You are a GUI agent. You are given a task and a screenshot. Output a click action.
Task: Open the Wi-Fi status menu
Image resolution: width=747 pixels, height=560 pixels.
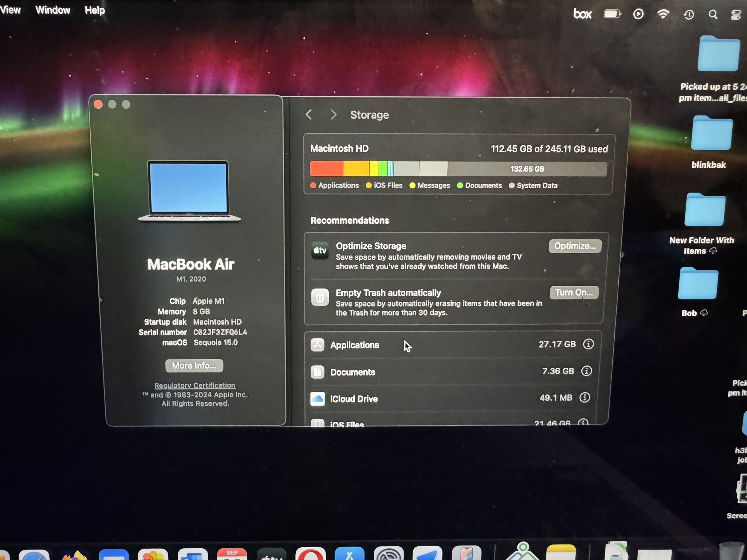point(663,14)
